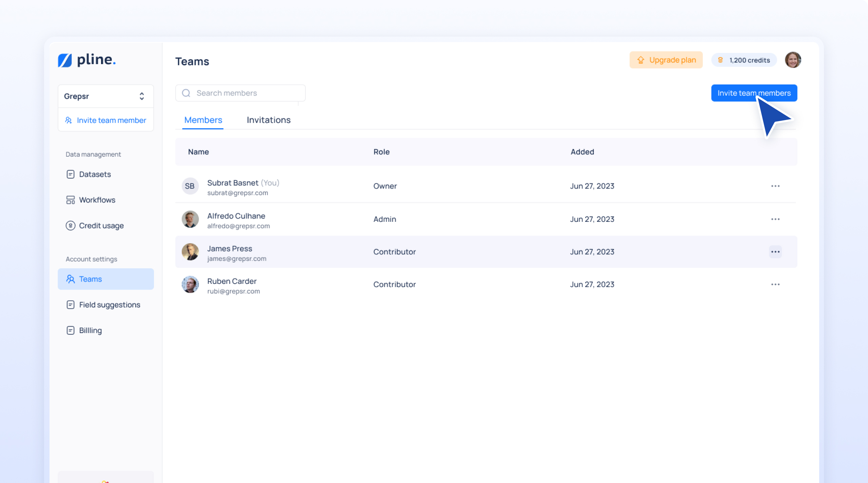Open options menu for James Press
The image size is (868, 483).
(x=776, y=252)
